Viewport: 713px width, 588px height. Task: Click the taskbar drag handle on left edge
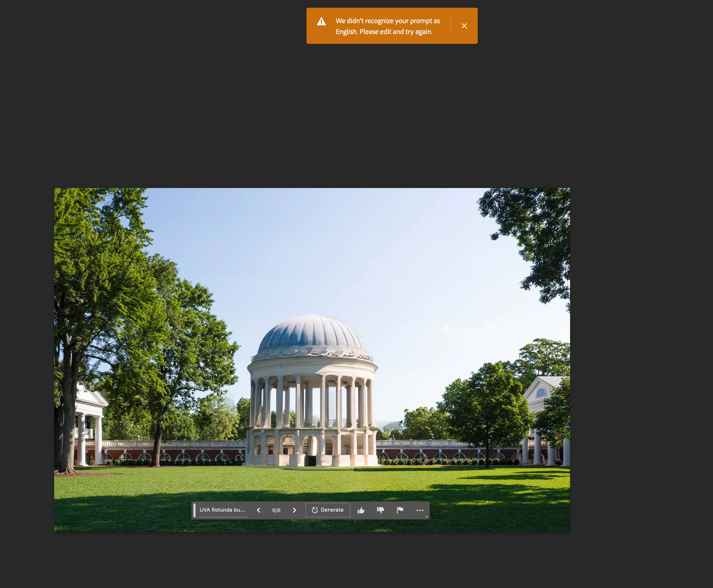click(x=195, y=510)
